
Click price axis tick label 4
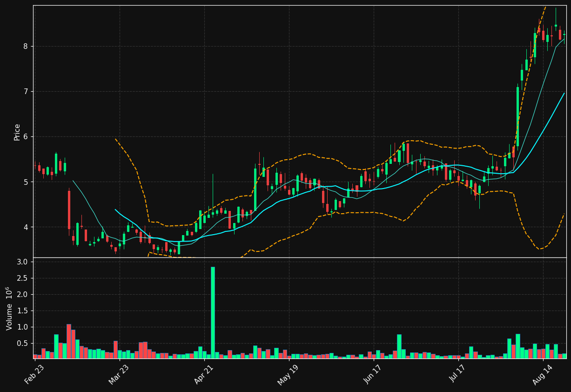click(x=26, y=227)
